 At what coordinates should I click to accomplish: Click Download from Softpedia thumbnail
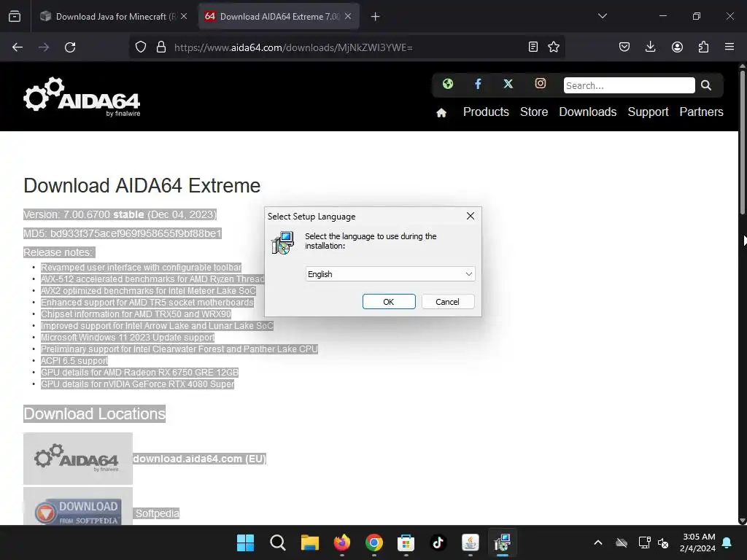[78, 507]
